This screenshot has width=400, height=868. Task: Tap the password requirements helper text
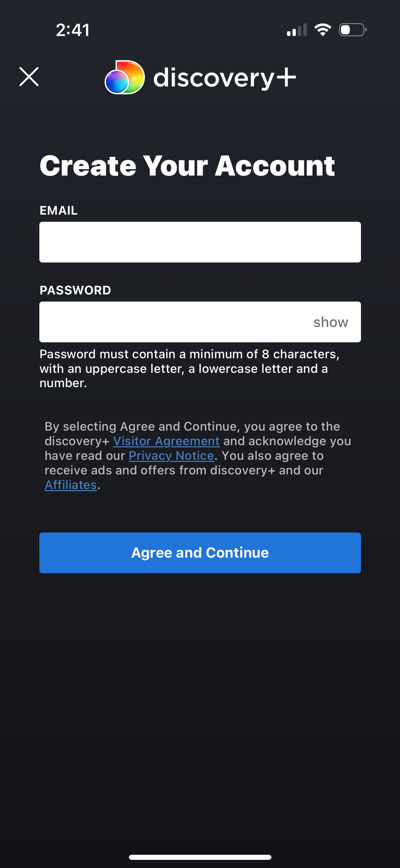[x=190, y=368]
